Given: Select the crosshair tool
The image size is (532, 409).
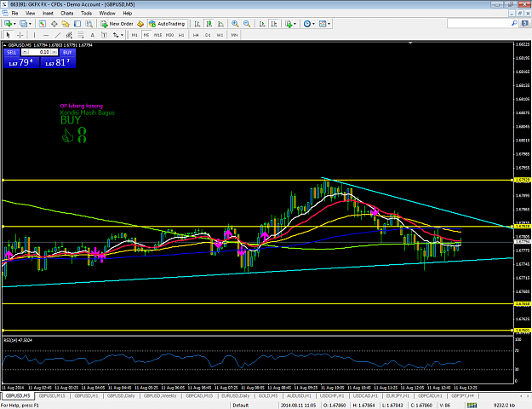Looking at the screenshot, I should 20,35.
